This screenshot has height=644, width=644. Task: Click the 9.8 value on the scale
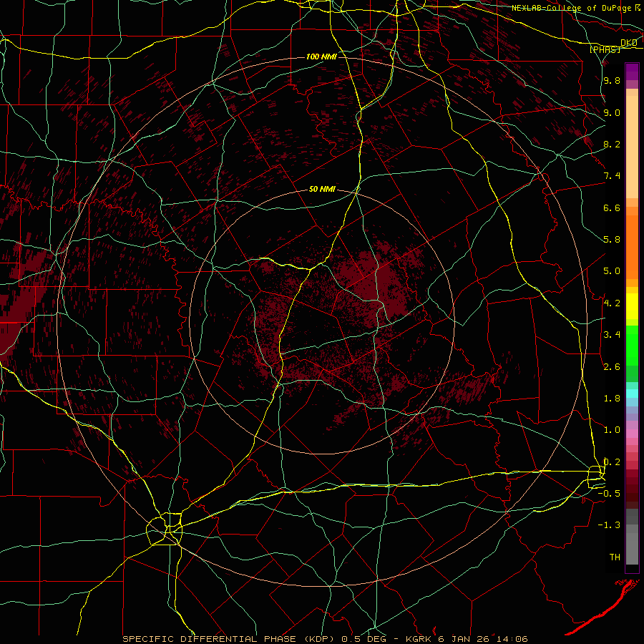612,81
